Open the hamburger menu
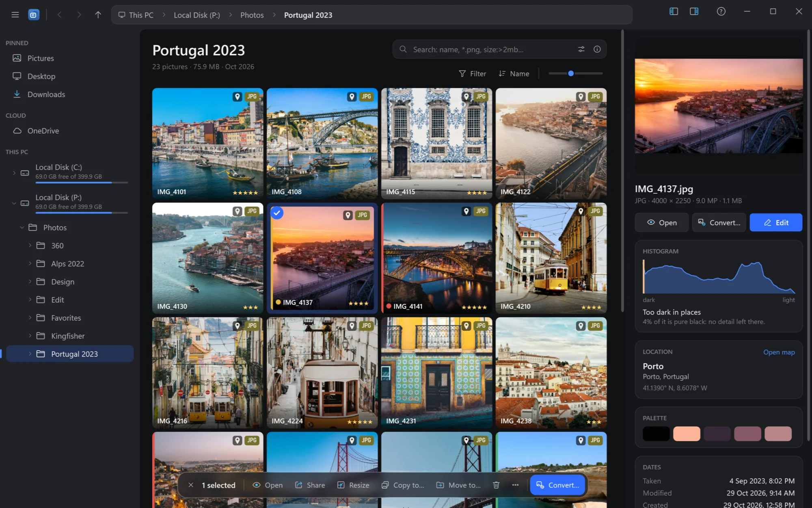 [x=15, y=15]
